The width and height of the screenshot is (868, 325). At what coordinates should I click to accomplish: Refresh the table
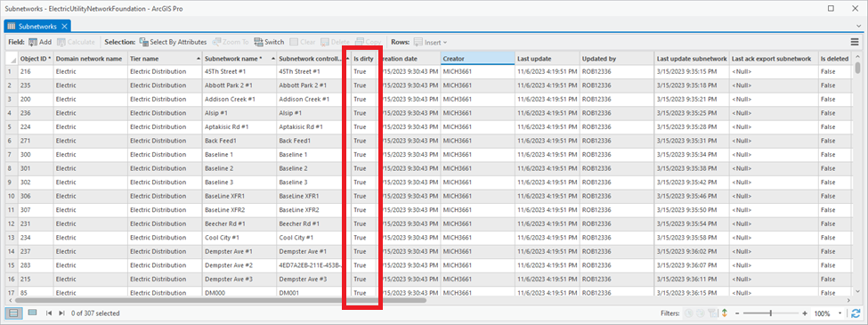click(x=856, y=313)
